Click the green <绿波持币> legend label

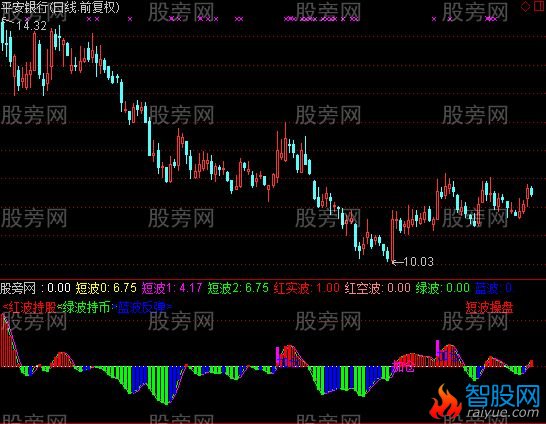click(x=85, y=307)
